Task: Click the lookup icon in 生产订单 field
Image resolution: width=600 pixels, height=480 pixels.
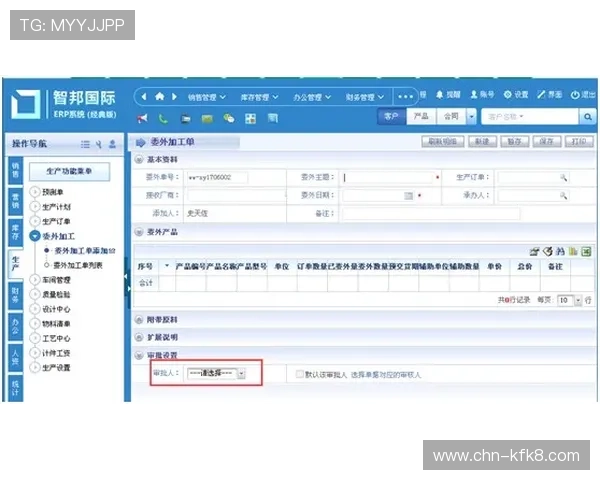Action: tap(563, 177)
